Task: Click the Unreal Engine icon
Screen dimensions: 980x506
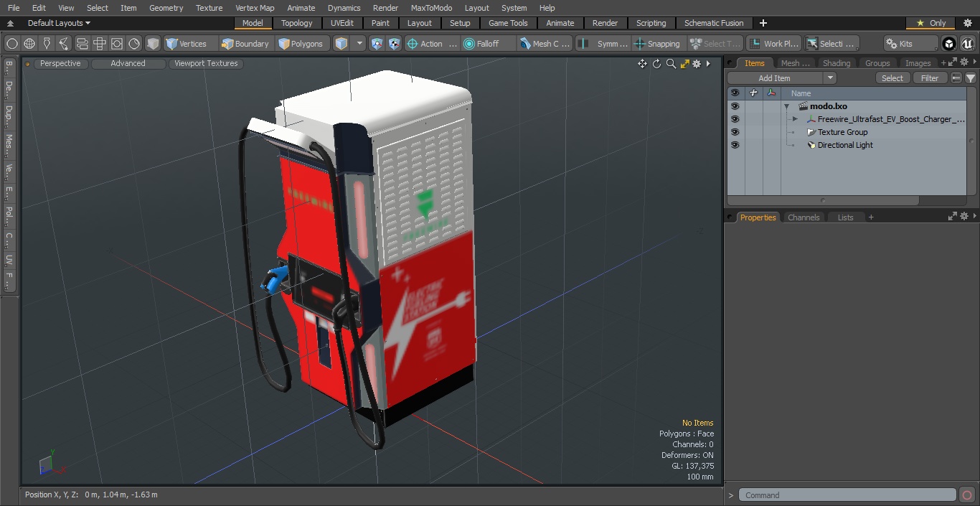Action: coord(968,44)
